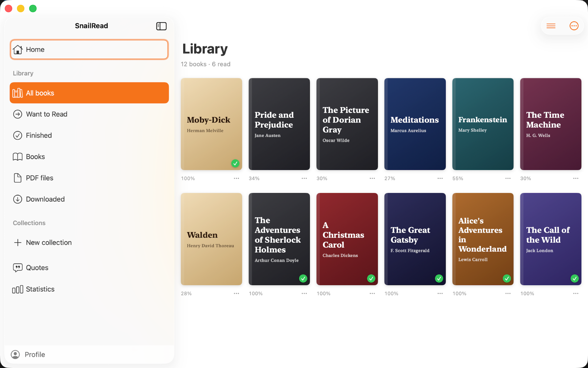
Task: Open the orange circled ellipsis menu
Action: coord(574,26)
